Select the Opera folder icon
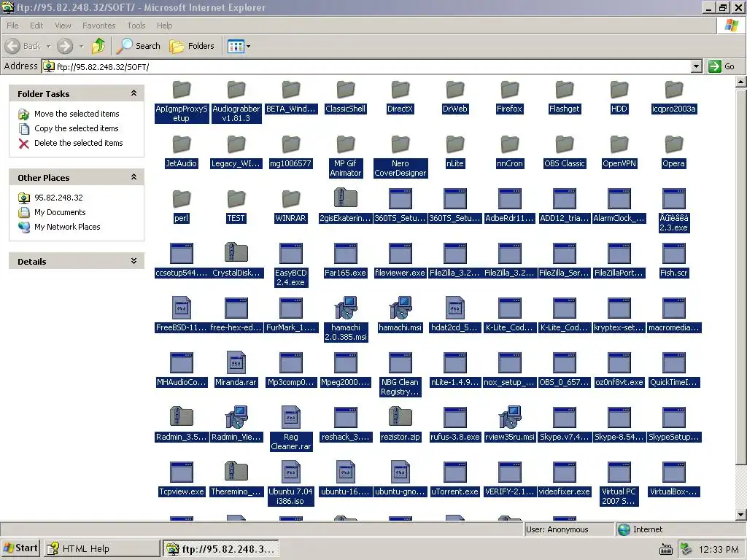Image resolution: width=747 pixels, height=560 pixels. [673, 144]
